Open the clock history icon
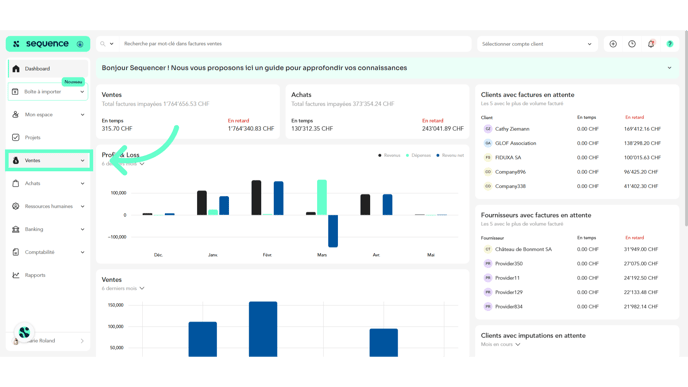Viewport: 688px width, 387px height. tap(632, 44)
